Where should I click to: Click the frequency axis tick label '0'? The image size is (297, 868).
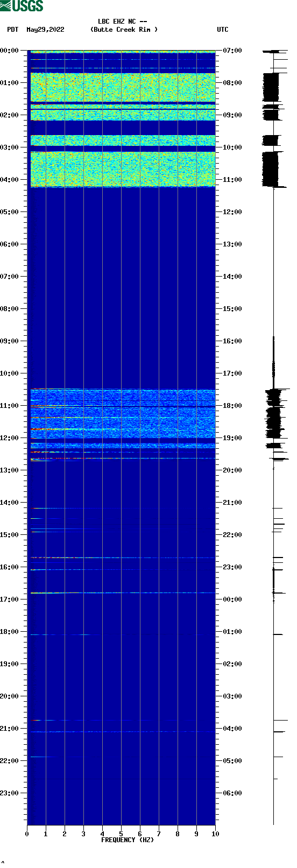[x=27, y=834]
